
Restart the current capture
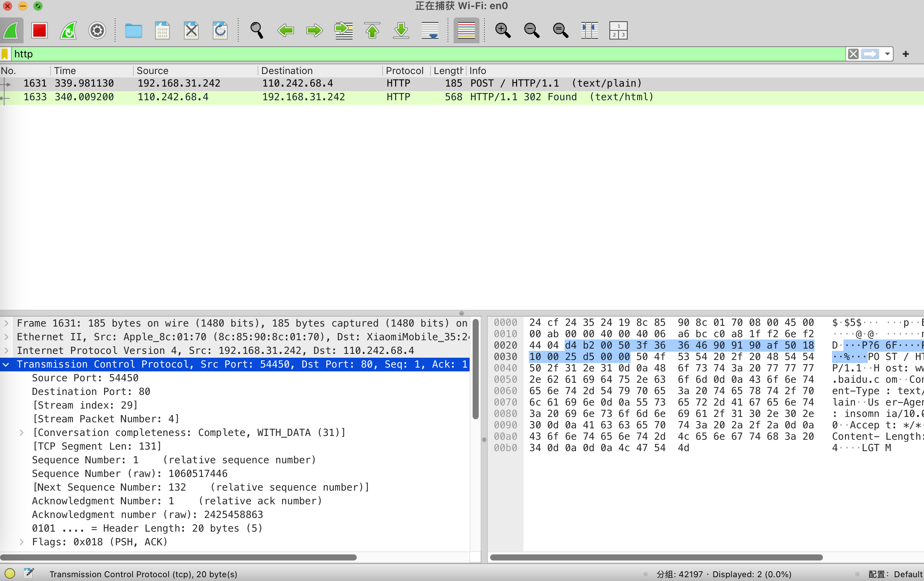[x=69, y=30]
